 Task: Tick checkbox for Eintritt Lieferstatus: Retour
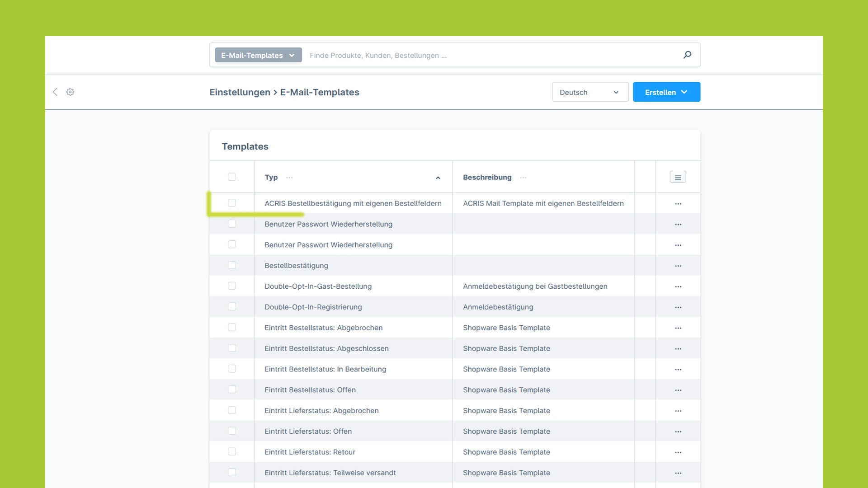pyautogui.click(x=232, y=451)
